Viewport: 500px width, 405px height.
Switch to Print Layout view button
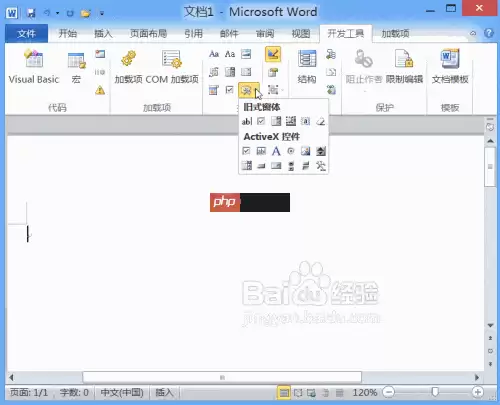tap(284, 393)
